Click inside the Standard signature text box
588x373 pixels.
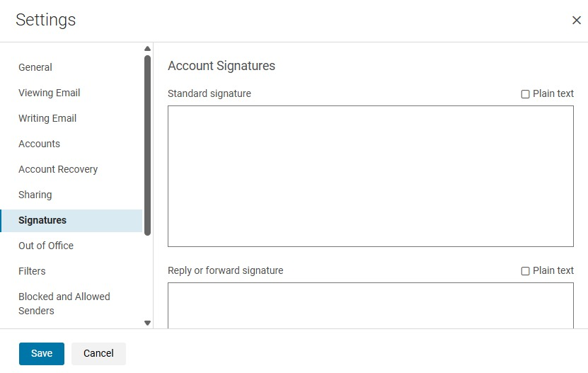(370, 176)
